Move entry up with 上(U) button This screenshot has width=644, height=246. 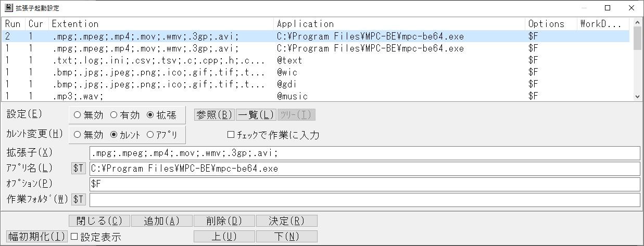[224, 237]
